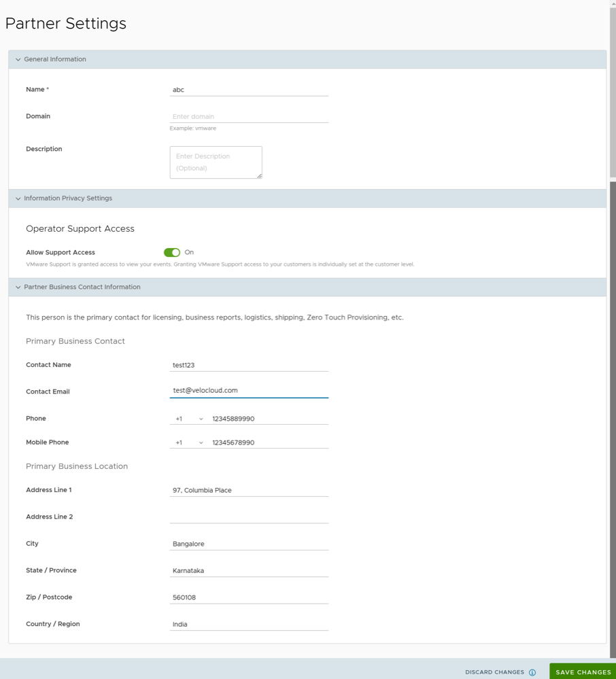Select the City field showing Bangalore
The image size is (616, 679).
(x=249, y=543)
